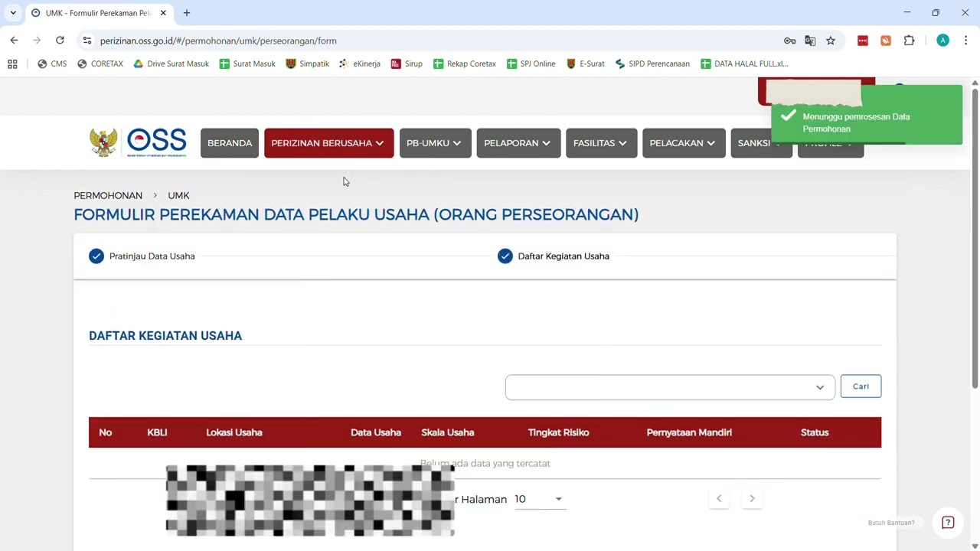Click the Garuda emblem icon

click(x=103, y=142)
